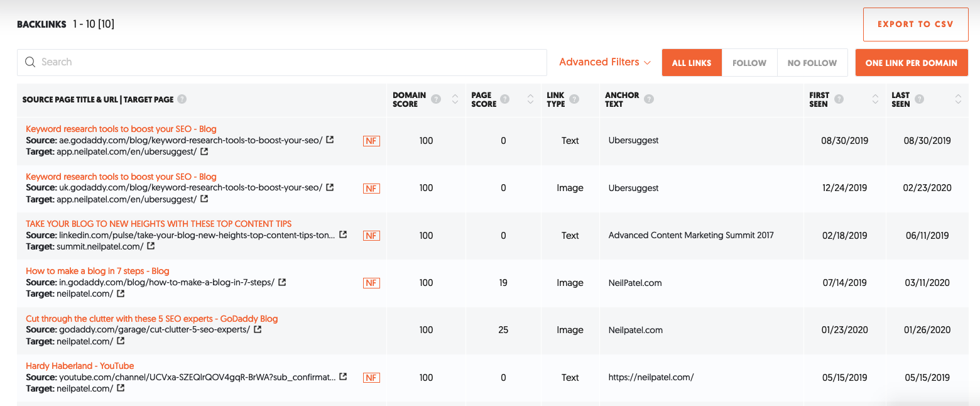Open external link icon for in.godaddy.com source
This screenshot has width=980, height=406.
[282, 282]
